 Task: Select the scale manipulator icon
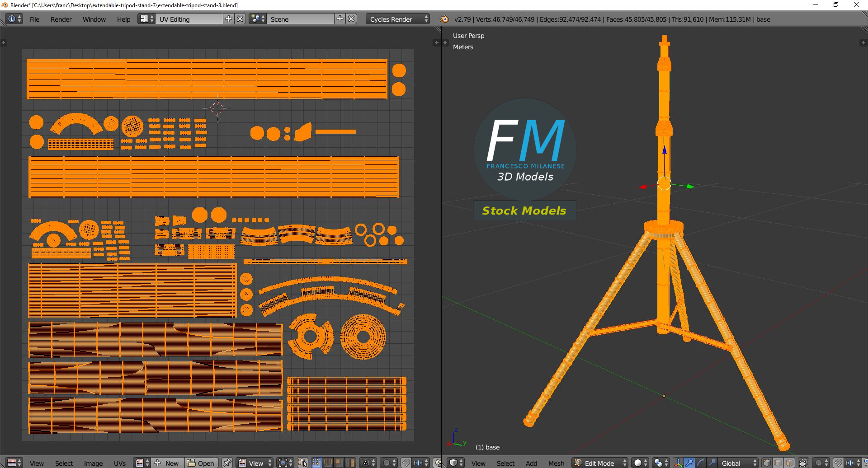tap(712, 463)
